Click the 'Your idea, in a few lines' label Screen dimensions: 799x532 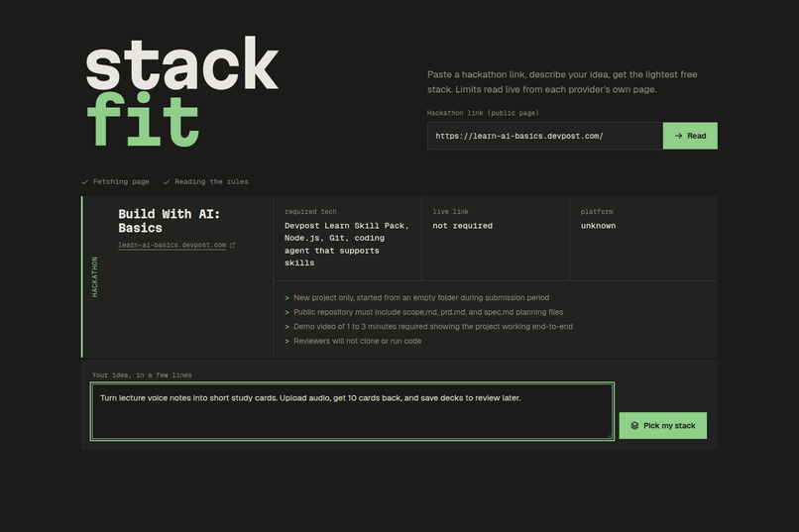pyautogui.click(x=142, y=375)
